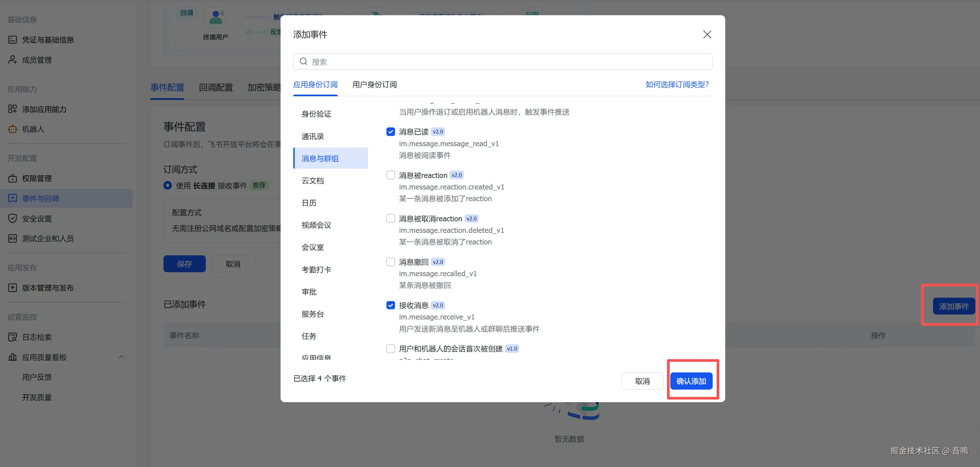The width and height of the screenshot is (980, 467).
Task: Click the 搜索 event input field
Action: 502,62
